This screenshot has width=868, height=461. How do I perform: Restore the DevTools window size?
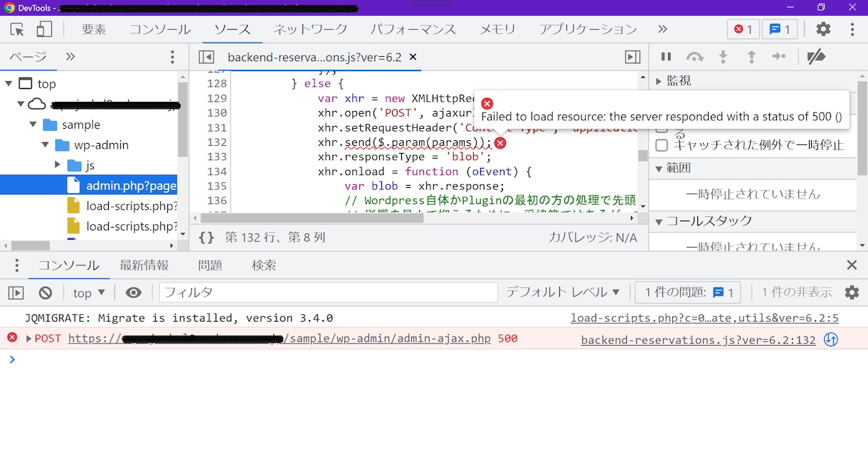coord(820,7)
